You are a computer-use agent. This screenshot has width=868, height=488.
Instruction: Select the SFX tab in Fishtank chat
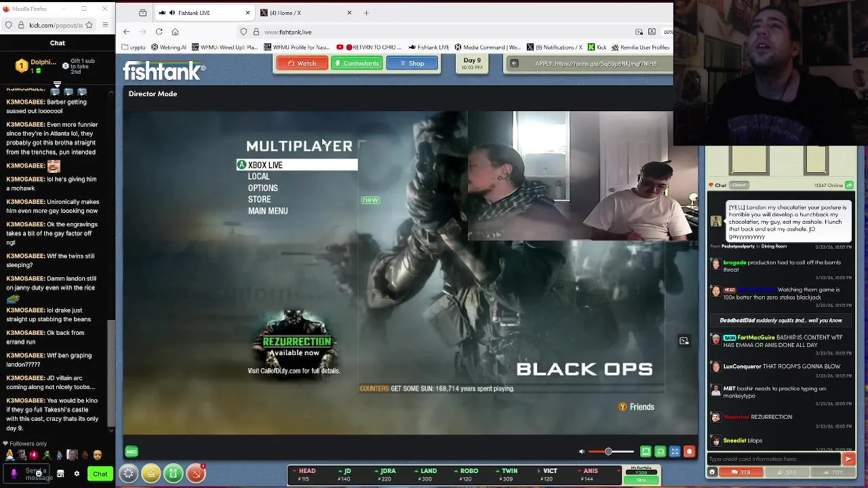click(787, 472)
